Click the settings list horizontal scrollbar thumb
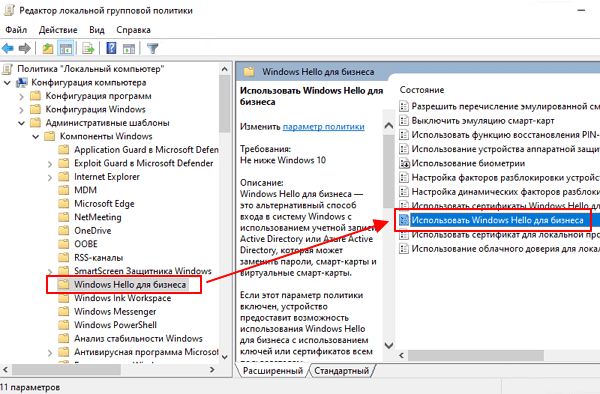 [x=476, y=355]
